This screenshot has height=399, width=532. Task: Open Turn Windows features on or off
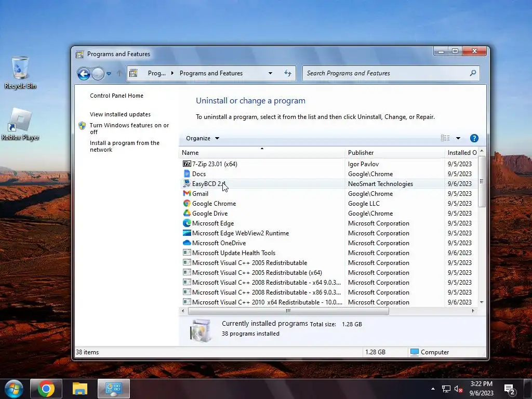coord(129,129)
